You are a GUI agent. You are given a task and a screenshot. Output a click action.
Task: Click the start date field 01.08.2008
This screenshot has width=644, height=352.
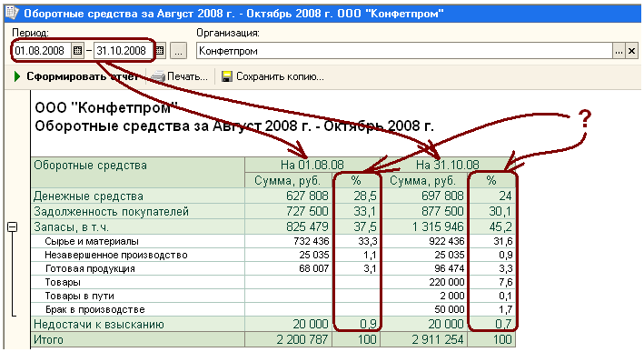tap(42, 51)
